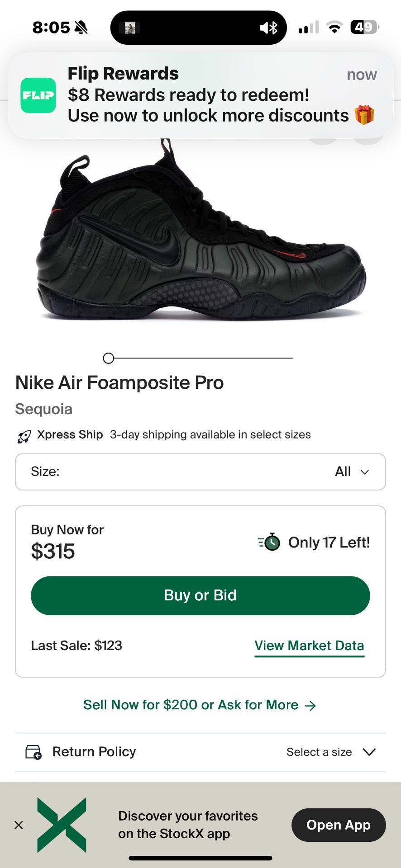Tap the Nike Air Foamposite Pro title
401x868 pixels.
pyautogui.click(x=119, y=382)
